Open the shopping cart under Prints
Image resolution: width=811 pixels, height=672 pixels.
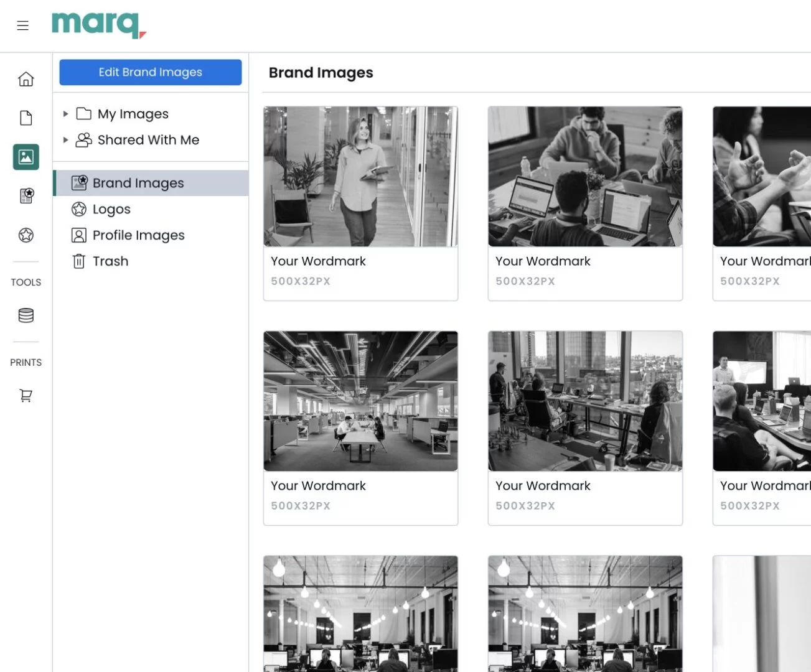26,395
